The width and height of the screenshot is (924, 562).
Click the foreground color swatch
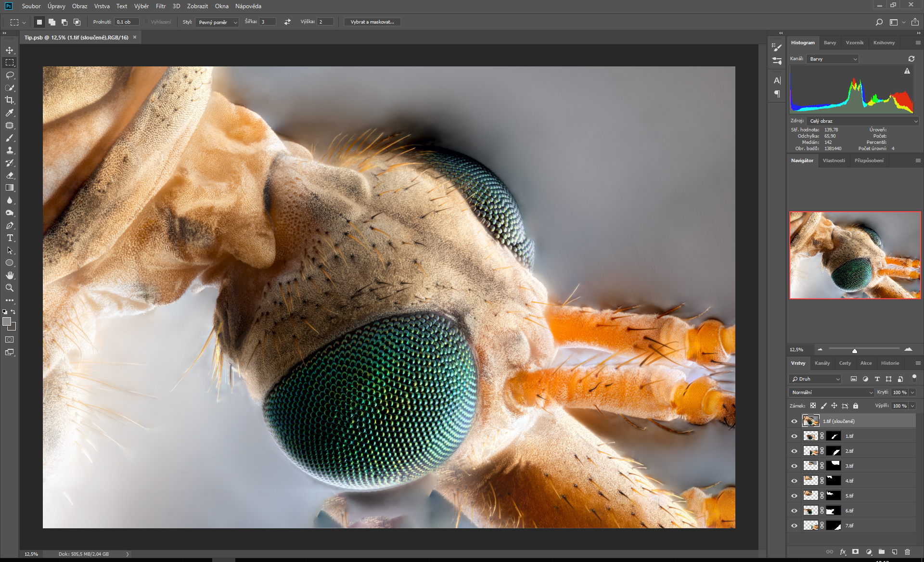pyautogui.click(x=7, y=322)
